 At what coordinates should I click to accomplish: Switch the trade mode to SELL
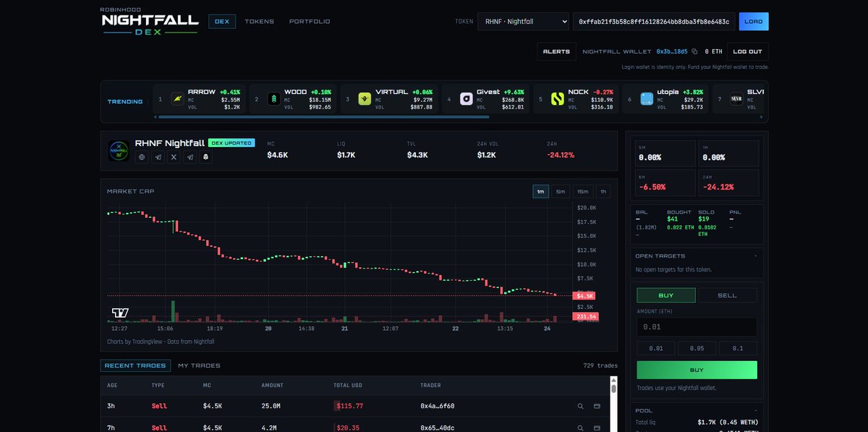(727, 295)
